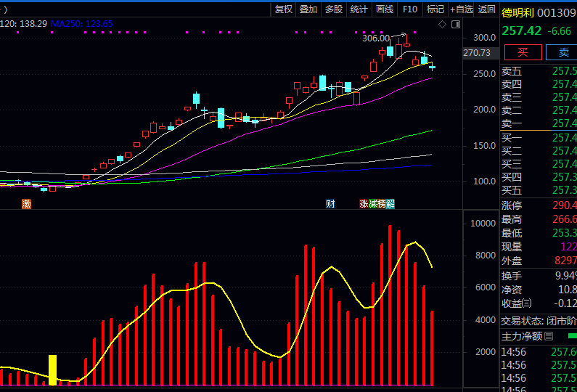Open the 统计 statistics menu
This screenshot has width=577, height=392.
[359, 9]
